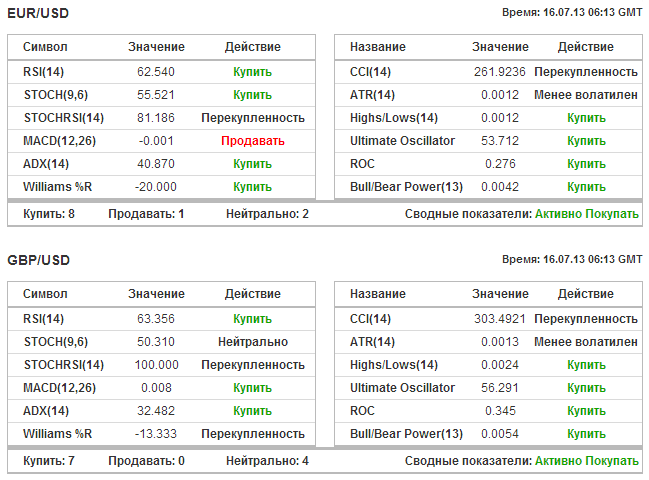Click the RSI value 62.540
This screenshot has height=480, width=649.
[156, 72]
